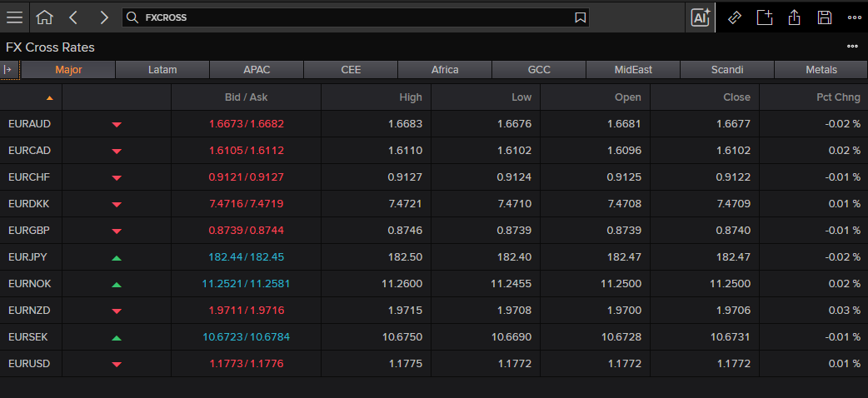Click the EURNZD open value 1.9700
Image resolution: width=868 pixels, height=398 pixels.
625,310
